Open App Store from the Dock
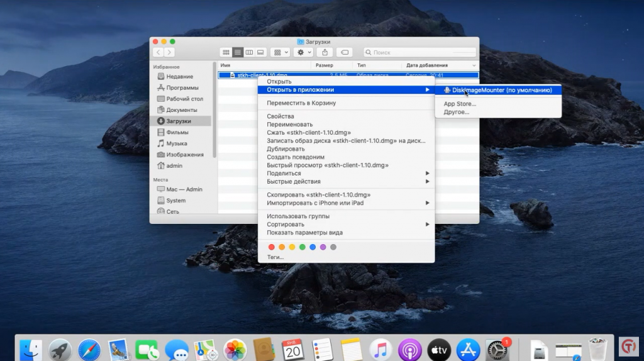This screenshot has width=644, height=361. pyautogui.click(x=468, y=350)
